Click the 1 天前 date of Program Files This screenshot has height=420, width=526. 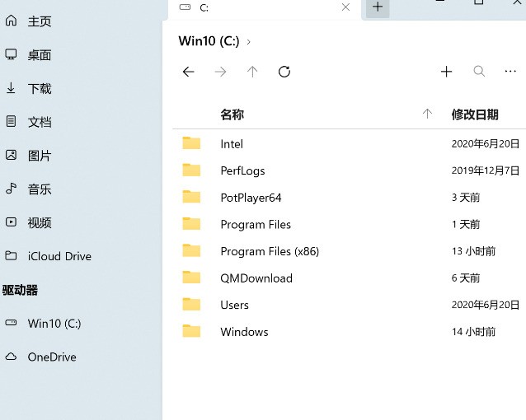pos(466,224)
